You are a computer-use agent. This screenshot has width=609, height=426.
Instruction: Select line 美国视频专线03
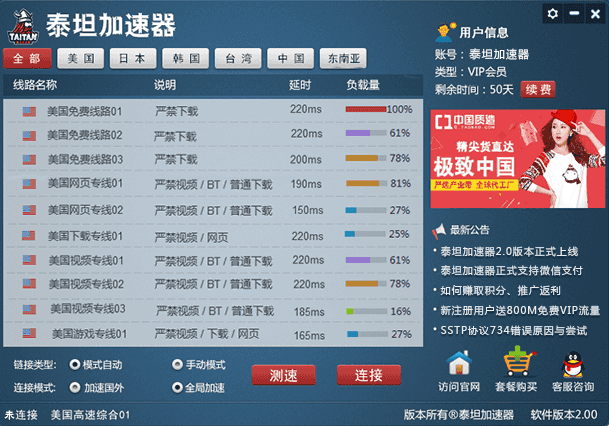pyautogui.click(x=213, y=310)
